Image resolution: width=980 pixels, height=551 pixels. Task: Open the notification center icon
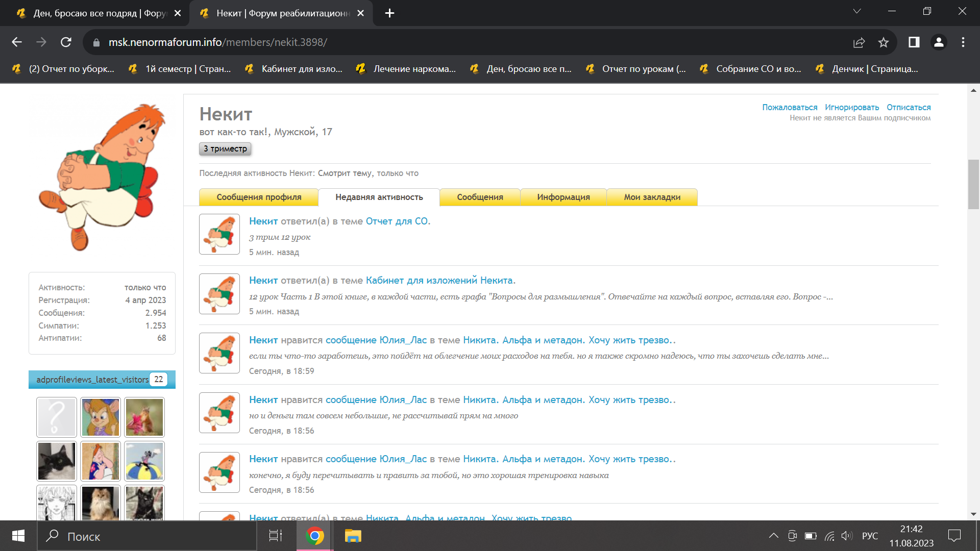tap(954, 536)
